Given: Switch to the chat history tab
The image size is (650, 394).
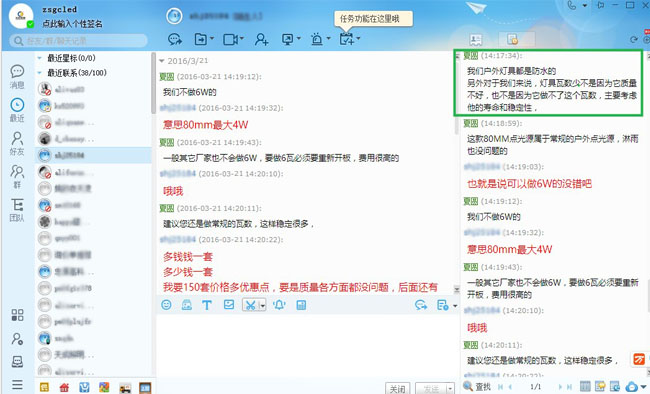Looking at the screenshot, I should pos(517,39).
